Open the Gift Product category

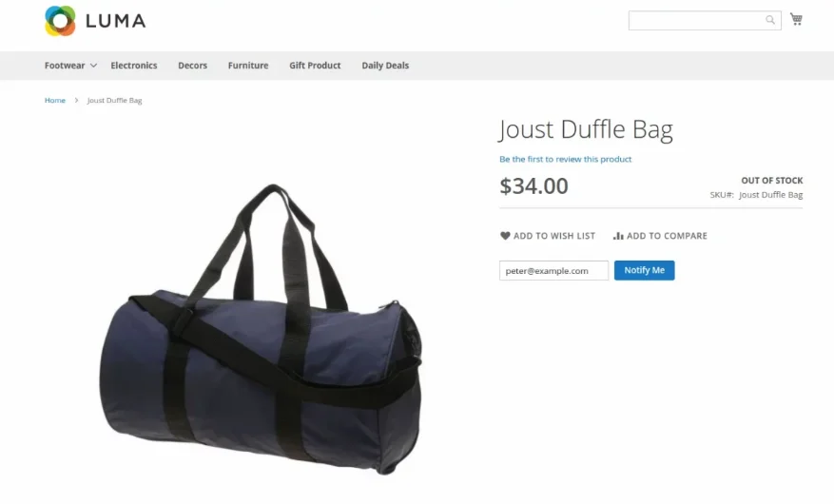(x=315, y=66)
